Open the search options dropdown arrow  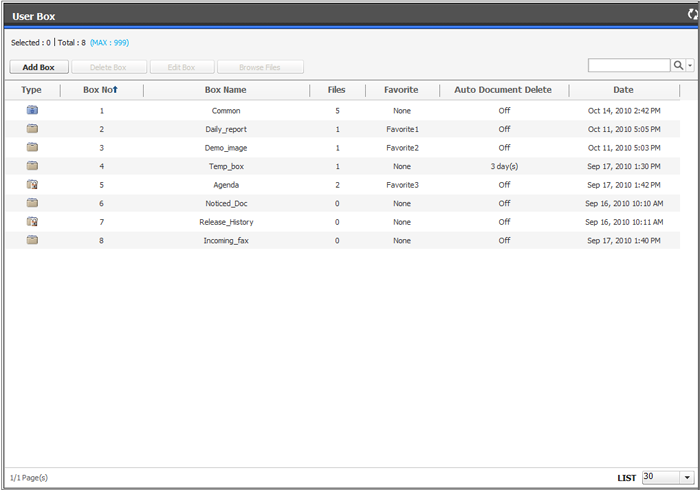pyautogui.click(x=690, y=66)
